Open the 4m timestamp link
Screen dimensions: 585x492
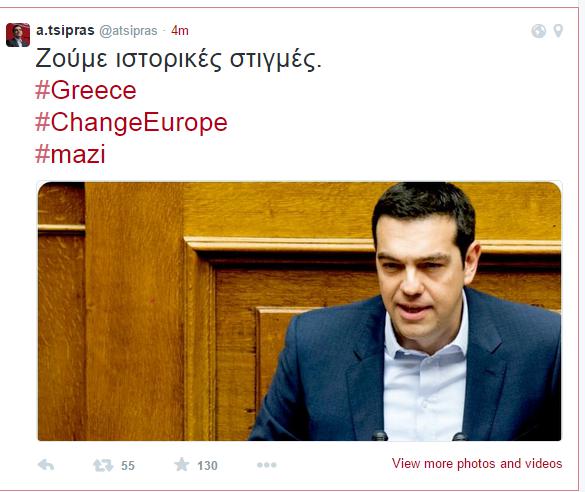[x=180, y=31]
